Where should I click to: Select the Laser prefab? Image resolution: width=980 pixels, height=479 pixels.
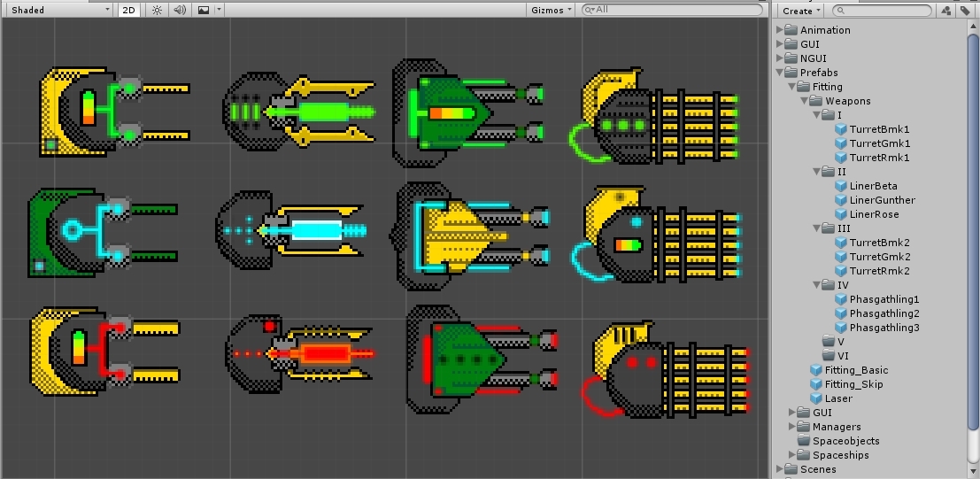coord(837,398)
